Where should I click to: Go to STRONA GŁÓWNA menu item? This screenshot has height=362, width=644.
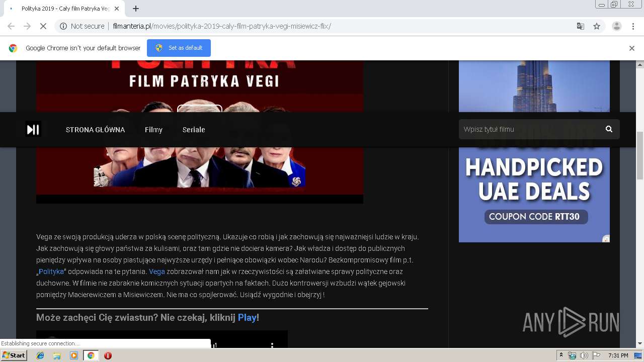click(x=95, y=130)
